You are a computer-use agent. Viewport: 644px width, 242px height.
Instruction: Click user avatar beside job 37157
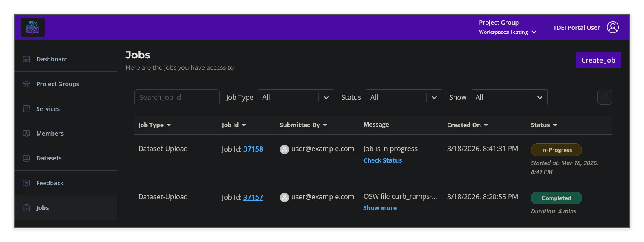284,198
